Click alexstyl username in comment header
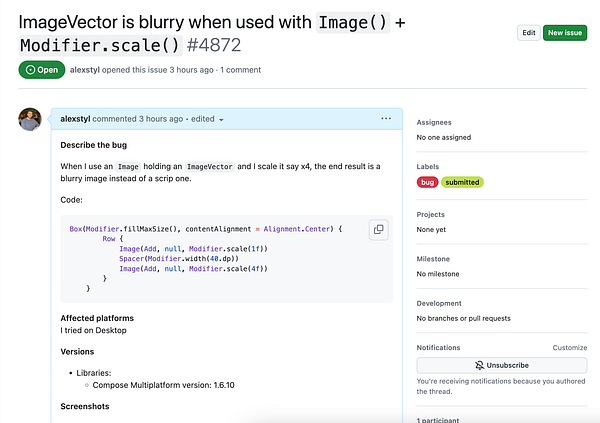Screen dimensions: 600x423 79,119
